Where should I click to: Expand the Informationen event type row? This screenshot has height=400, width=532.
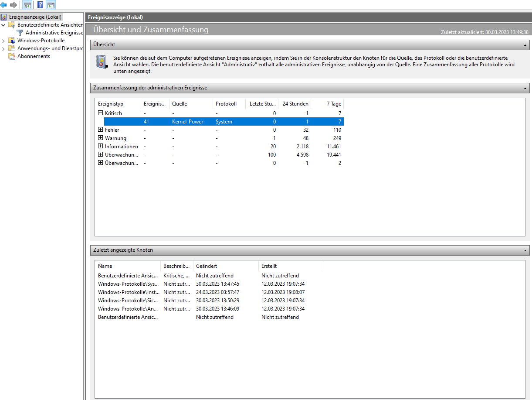[x=101, y=146]
